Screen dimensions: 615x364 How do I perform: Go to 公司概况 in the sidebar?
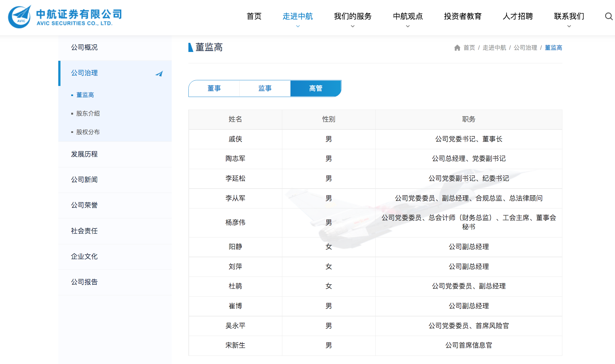pyautogui.click(x=84, y=48)
